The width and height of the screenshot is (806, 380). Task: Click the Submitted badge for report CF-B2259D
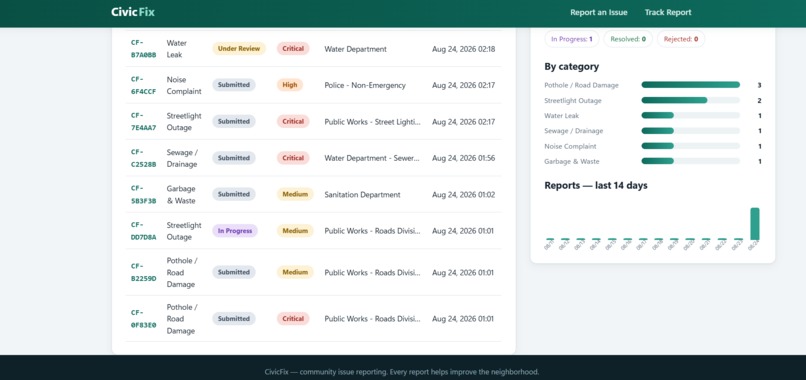pyautogui.click(x=234, y=272)
